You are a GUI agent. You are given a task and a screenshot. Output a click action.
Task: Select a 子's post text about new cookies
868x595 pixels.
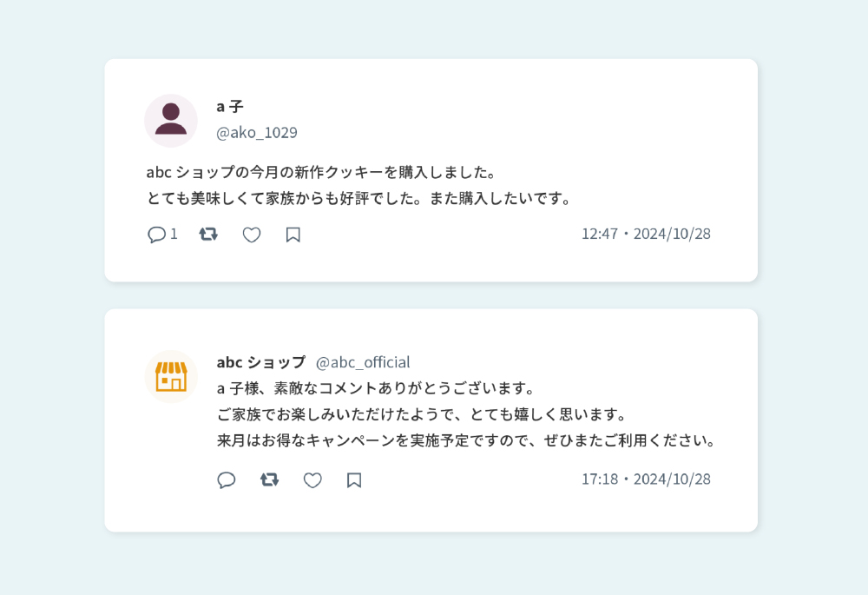click(x=358, y=185)
